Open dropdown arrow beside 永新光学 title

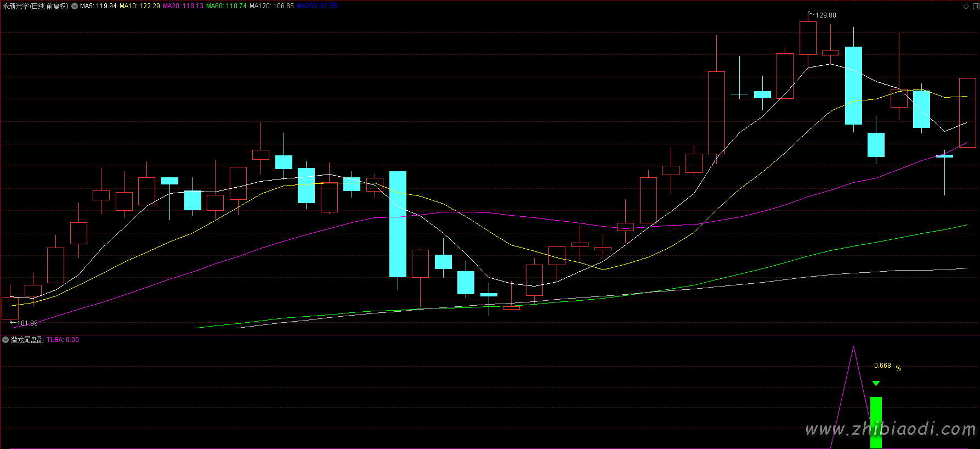pos(75,6)
